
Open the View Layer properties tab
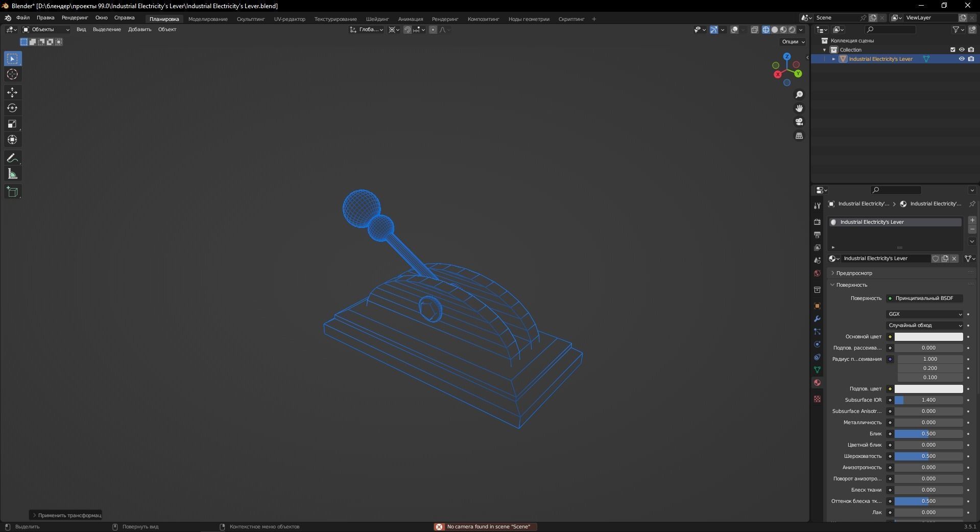click(x=817, y=247)
